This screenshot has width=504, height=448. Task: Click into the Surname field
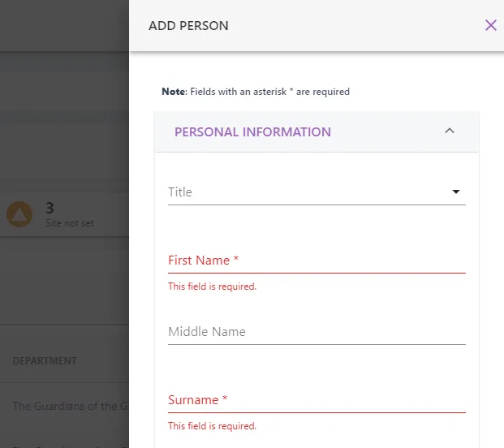tap(317, 400)
